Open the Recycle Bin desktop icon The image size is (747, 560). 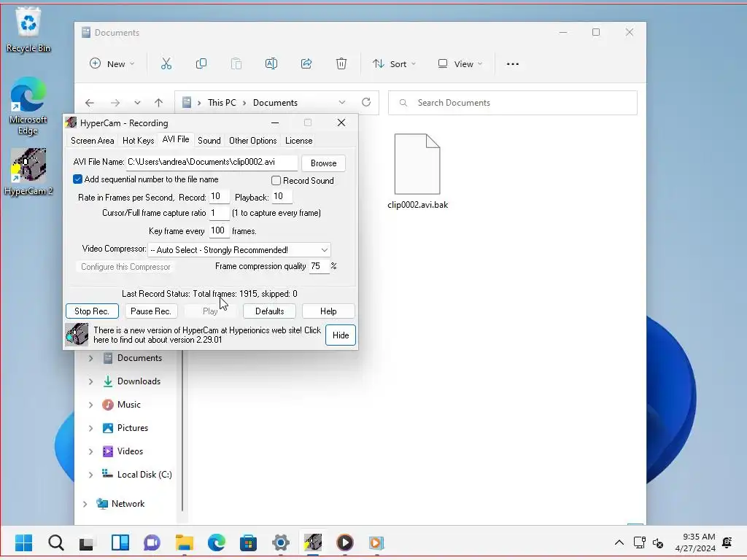click(x=28, y=30)
